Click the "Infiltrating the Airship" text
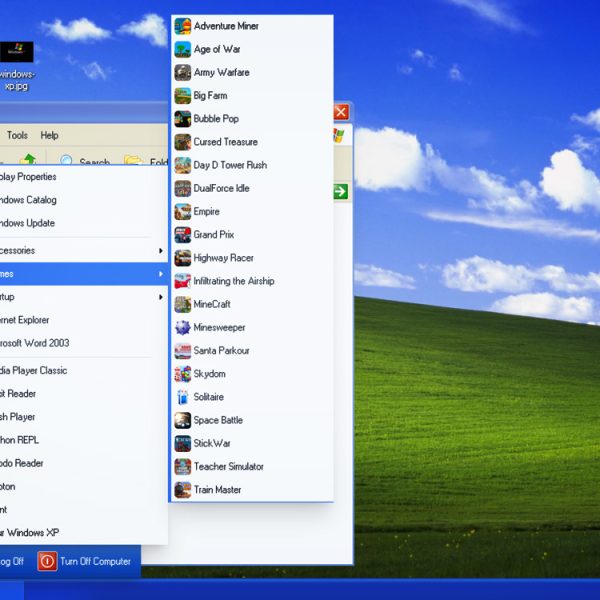 (234, 281)
